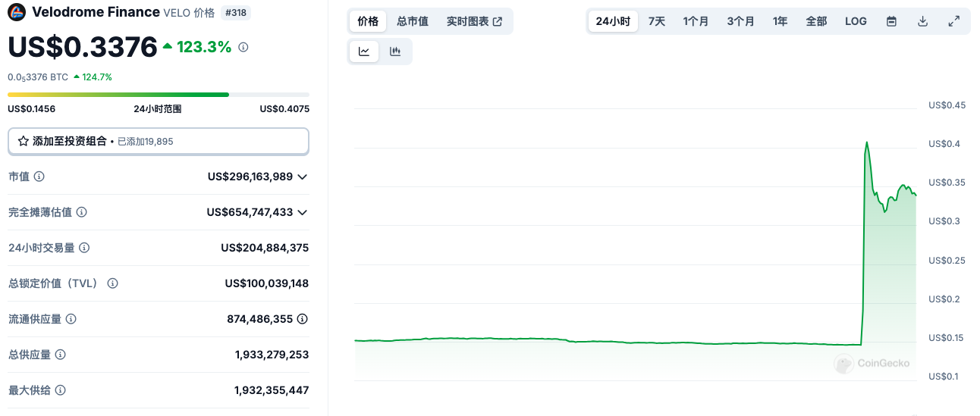Select the 7天 time range
The image size is (980, 416).
tap(657, 21)
